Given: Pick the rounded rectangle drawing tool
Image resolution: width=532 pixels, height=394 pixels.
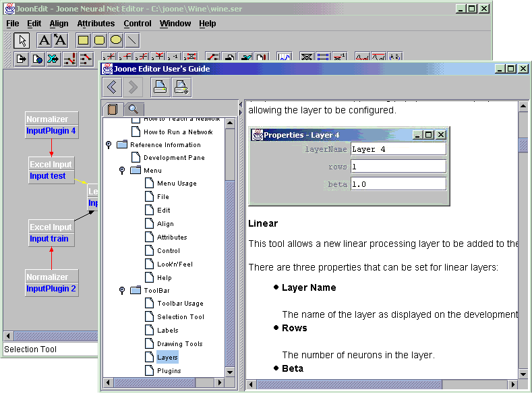Looking at the screenshot, I should 99,40.
